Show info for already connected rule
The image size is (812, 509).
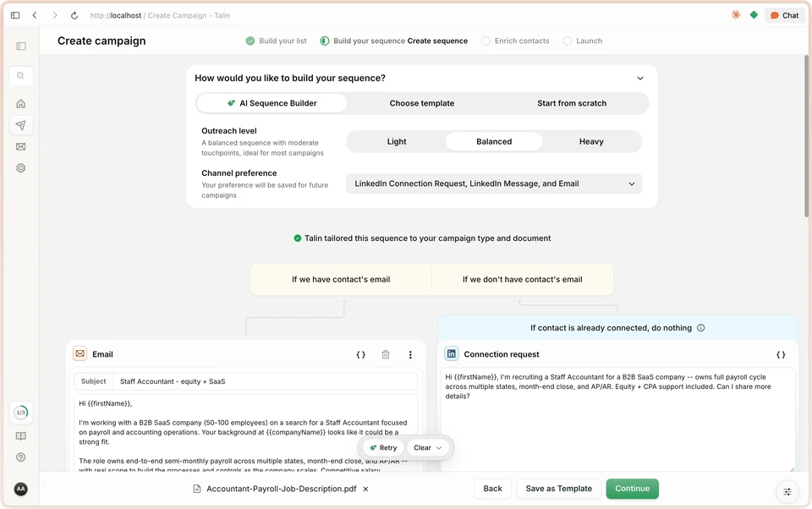point(700,328)
